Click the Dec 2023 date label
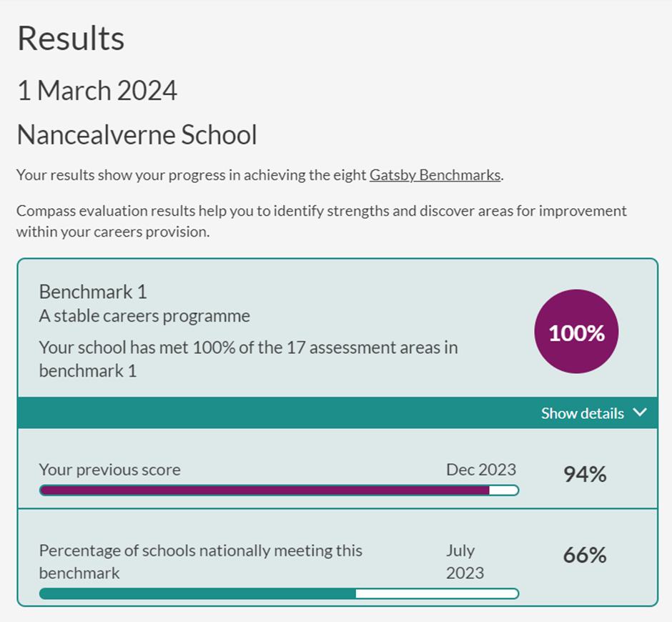 point(481,470)
